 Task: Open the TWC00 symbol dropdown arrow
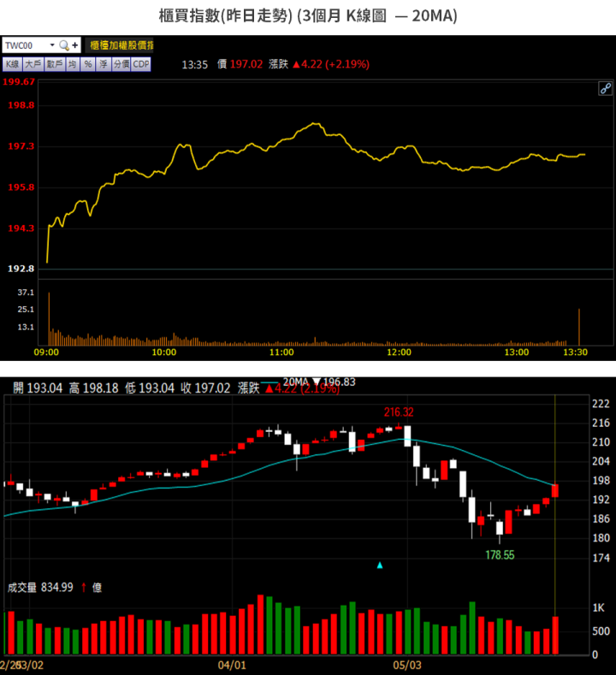click(52, 45)
